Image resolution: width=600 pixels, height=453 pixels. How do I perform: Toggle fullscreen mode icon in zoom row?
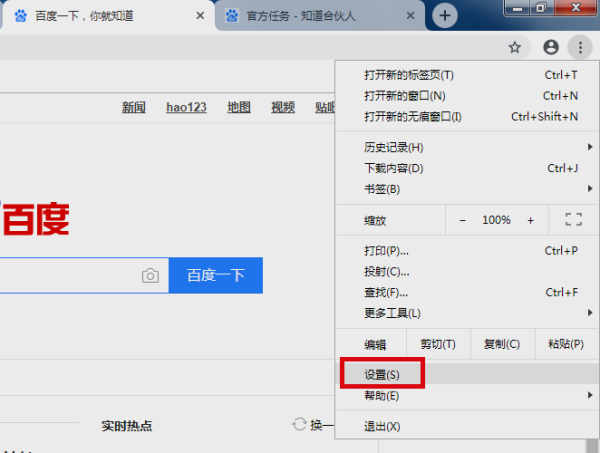[x=574, y=220]
